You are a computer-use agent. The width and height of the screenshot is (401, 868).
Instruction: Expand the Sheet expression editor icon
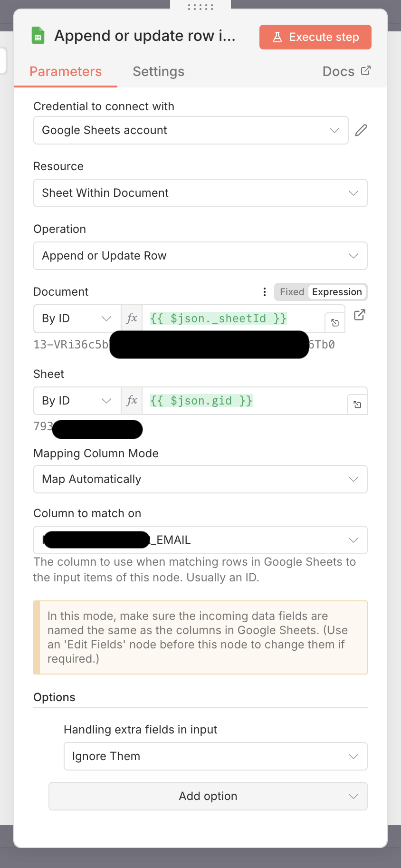click(x=357, y=405)
